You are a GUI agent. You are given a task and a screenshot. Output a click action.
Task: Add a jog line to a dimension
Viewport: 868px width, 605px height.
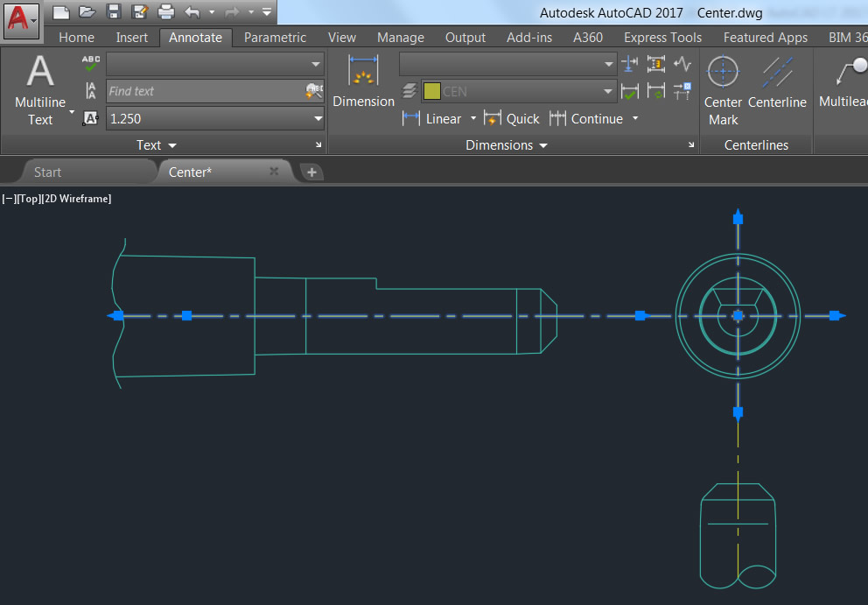[x=682, y=62]
